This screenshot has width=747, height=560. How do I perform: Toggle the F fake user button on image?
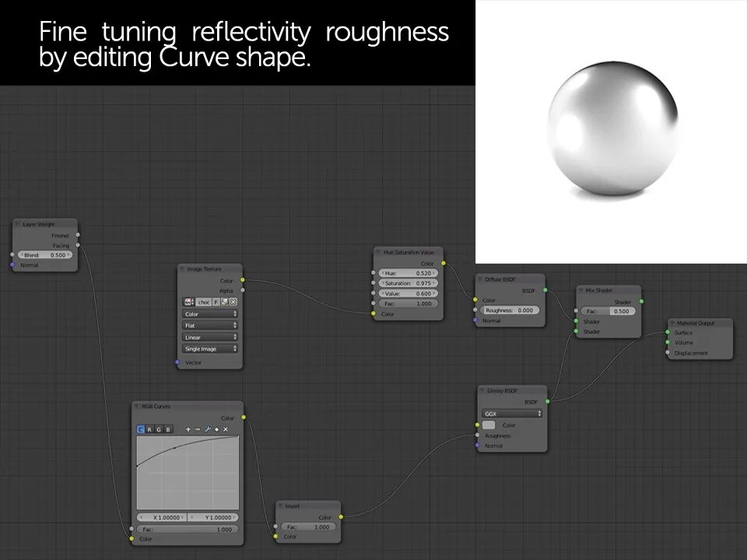point(216,302)
